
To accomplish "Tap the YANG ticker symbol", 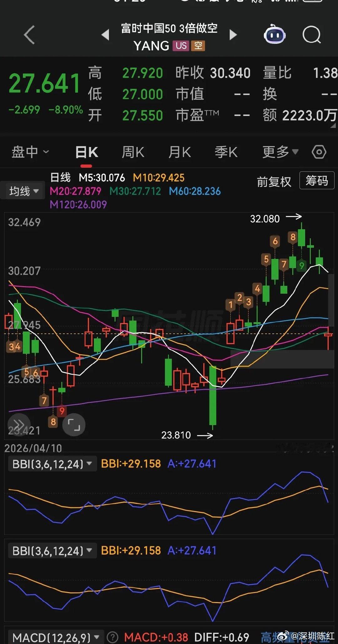I will pyautogui.click(x=151, y=46).
